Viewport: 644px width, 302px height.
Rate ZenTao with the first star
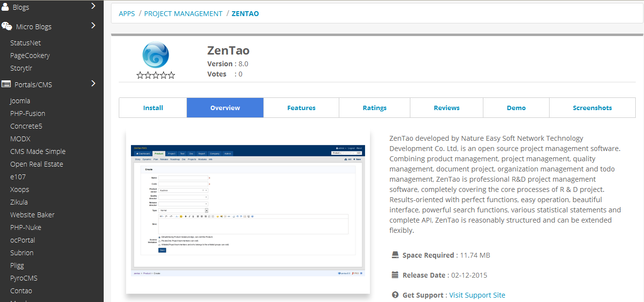(x=140, y=75)
